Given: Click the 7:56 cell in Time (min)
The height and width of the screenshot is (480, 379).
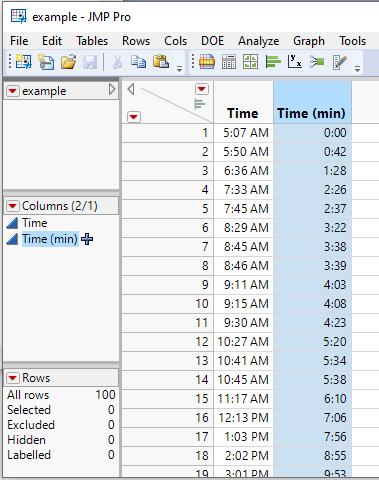Looking at the screenshot, I should [x=312, y=437].
